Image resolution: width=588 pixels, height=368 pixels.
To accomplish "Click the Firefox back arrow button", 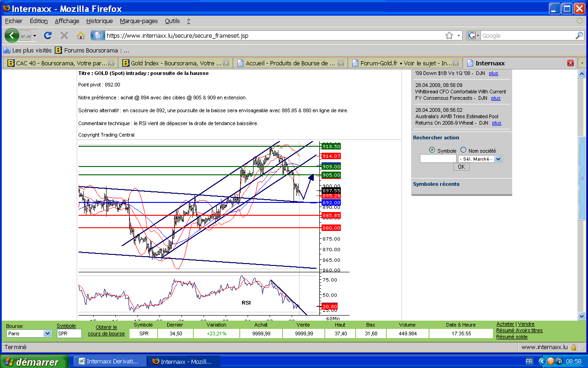I will coord(12,35).
